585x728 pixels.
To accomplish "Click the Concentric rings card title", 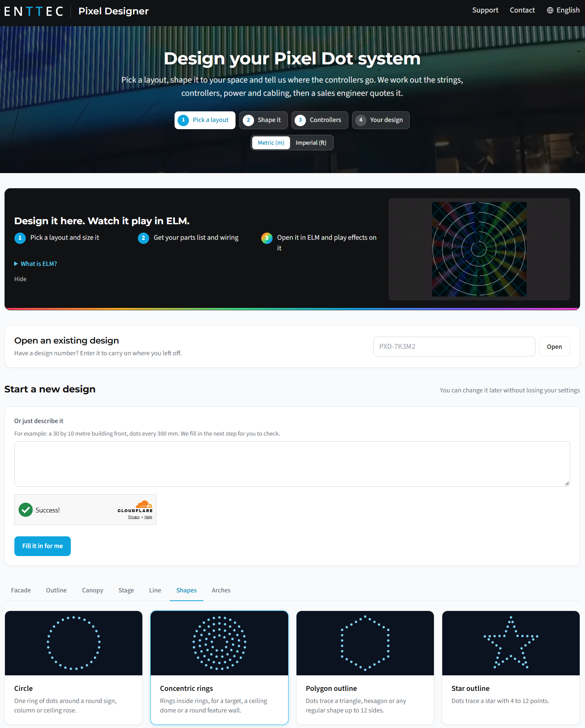I will coord(186,688).
